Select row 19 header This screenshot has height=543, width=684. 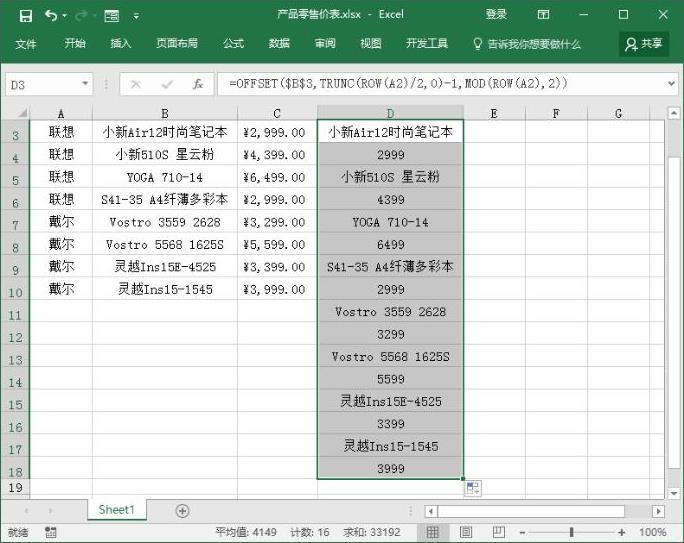click(15, 487)
